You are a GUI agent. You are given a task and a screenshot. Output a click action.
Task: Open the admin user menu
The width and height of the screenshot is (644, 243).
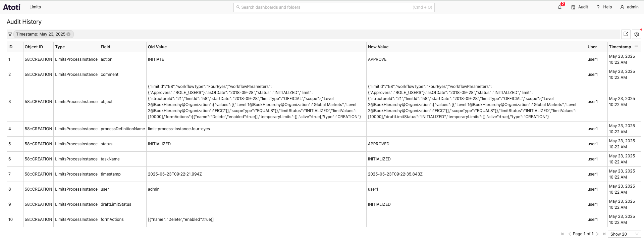629,7
